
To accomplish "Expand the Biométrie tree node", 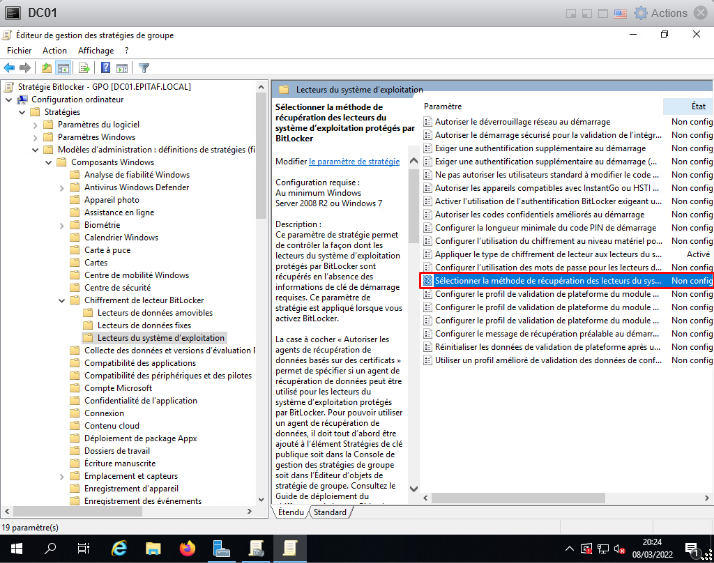I will point(62,225).
